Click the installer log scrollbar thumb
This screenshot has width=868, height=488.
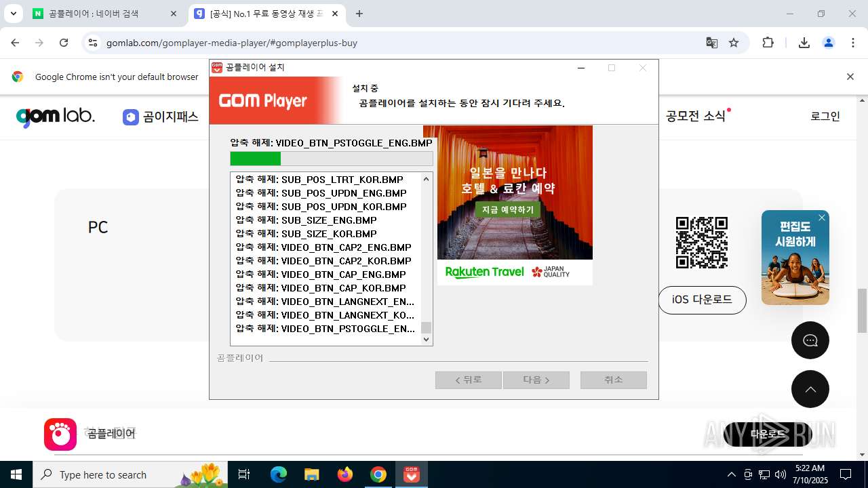tap(426, 328)
